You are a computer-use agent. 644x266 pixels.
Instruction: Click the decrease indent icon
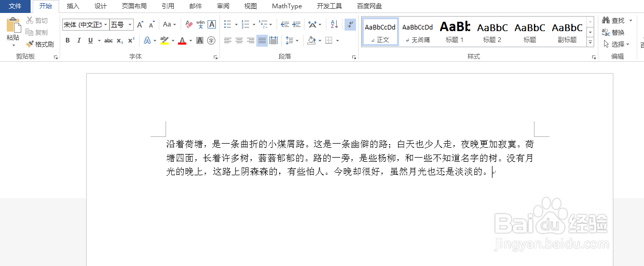285,24
